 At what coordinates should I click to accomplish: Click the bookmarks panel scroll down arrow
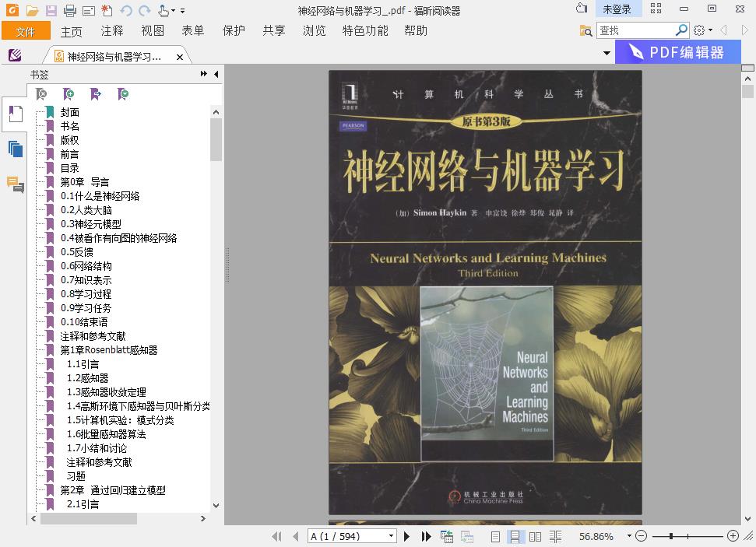216,506
